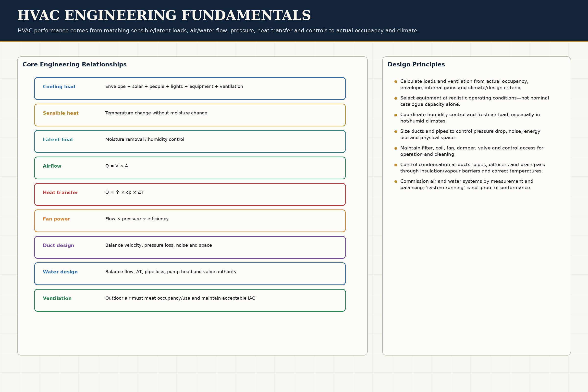Click 'Flow × pressure ÷ efficiency' text
The width and height of the screenshot is (588, 392).
click(x=137, y=219)
